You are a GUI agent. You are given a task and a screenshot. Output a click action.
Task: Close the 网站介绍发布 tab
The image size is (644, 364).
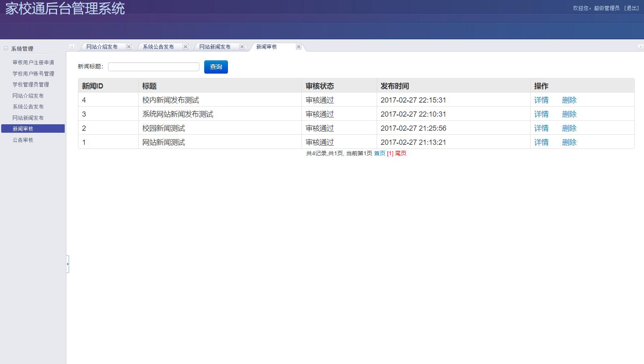click(129, 46)
